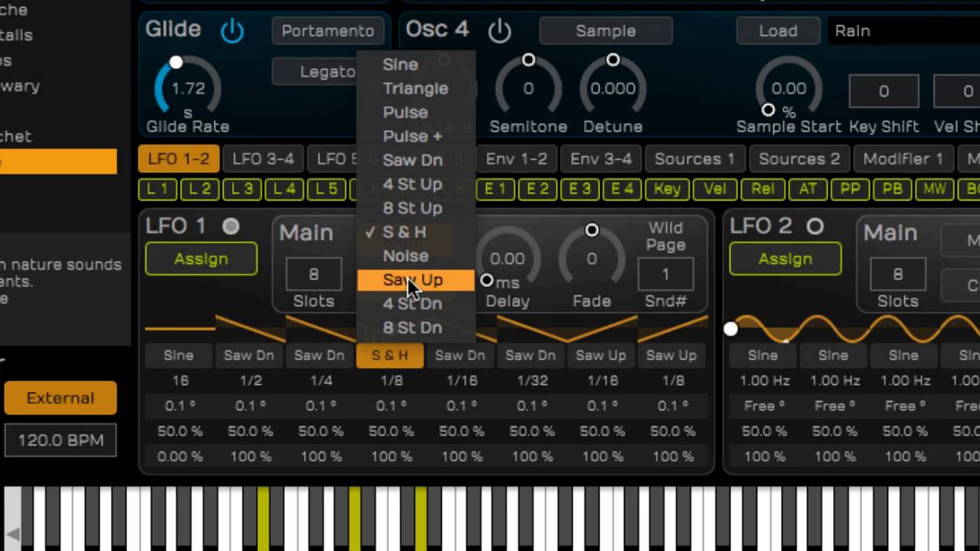Select checked S & H menu entry
This screenshot has width=980, height=551.
pos(416,232)
